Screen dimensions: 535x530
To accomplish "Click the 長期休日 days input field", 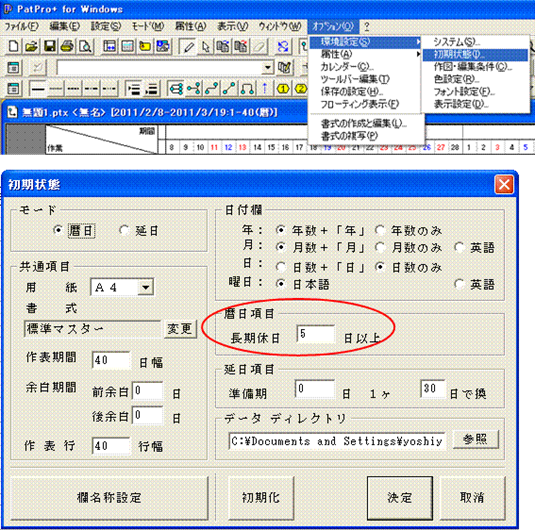I will (316, 334).
